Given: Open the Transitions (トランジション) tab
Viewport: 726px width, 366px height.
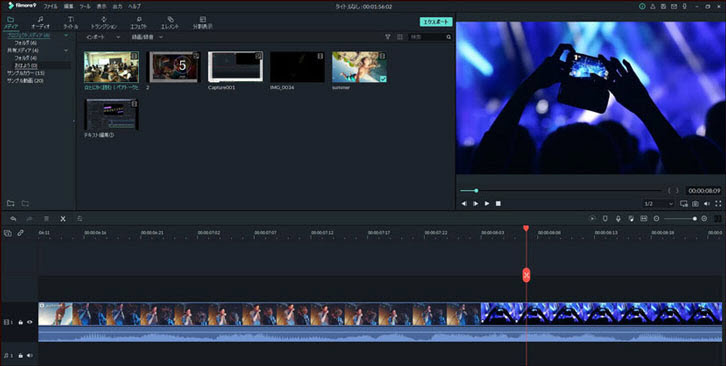Looking at the screenshot, I should point(104,23).
